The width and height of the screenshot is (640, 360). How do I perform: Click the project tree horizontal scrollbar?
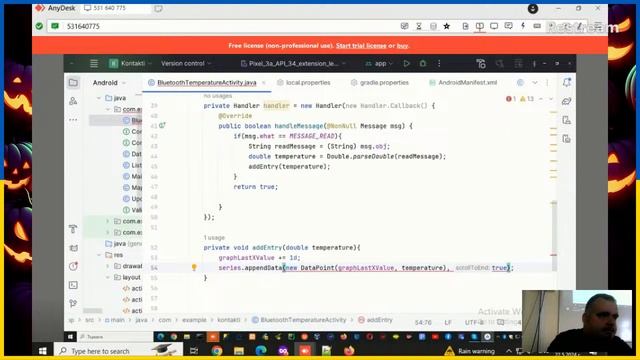pos(93,311)
